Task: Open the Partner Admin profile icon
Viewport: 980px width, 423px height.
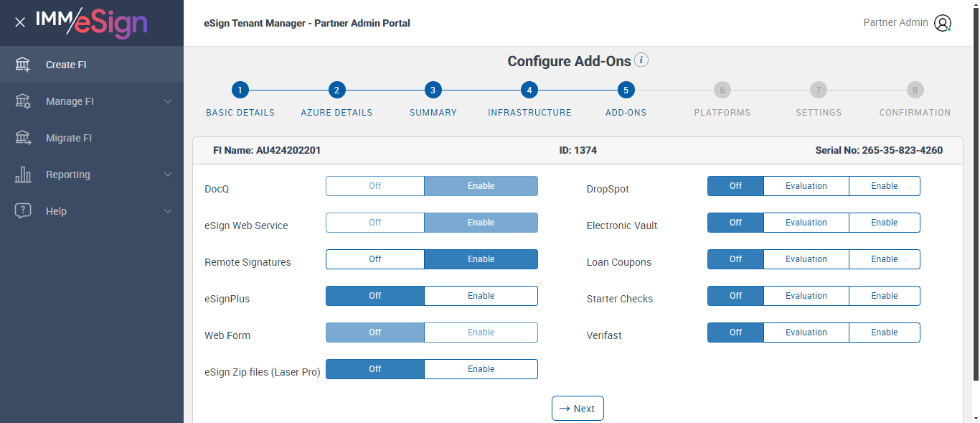Action: tap(942, 23)
